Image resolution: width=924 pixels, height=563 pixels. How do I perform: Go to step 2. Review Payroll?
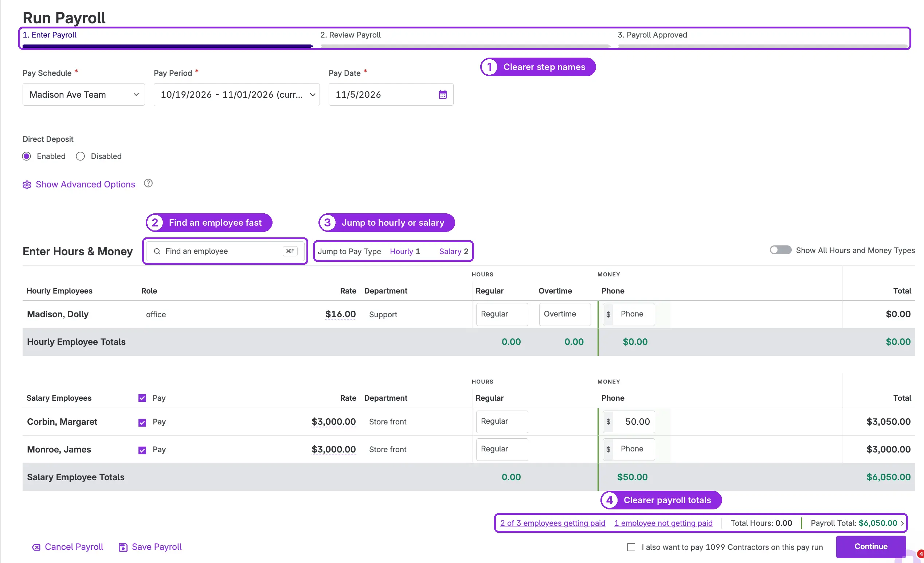(350, 35)
